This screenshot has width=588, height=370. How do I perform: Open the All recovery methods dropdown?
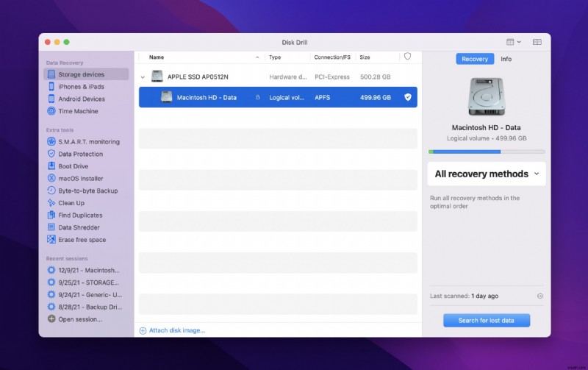point(487,174)
